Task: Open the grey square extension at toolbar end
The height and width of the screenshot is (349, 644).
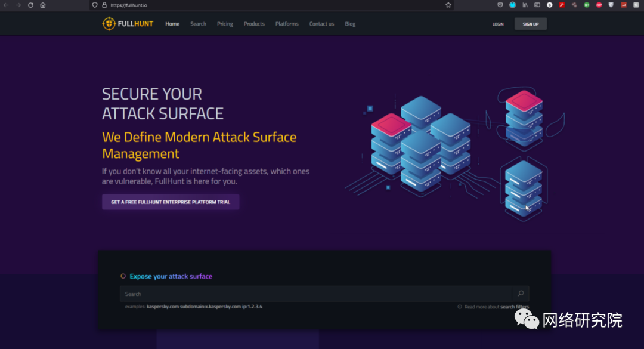Action: pos(636,5)
